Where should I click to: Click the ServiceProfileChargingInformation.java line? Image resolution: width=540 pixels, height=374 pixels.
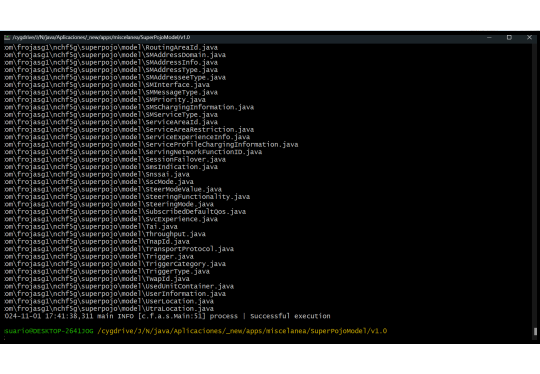151,145
